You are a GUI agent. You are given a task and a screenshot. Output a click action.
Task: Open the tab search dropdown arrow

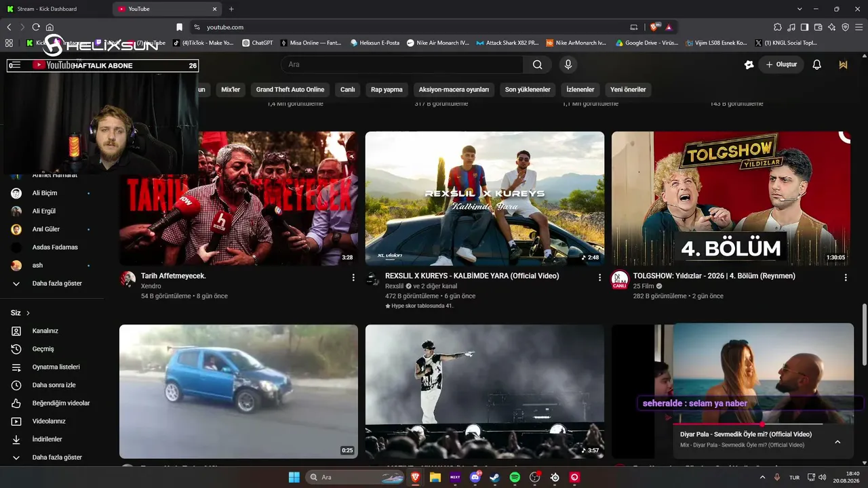[x=800, y=9]
